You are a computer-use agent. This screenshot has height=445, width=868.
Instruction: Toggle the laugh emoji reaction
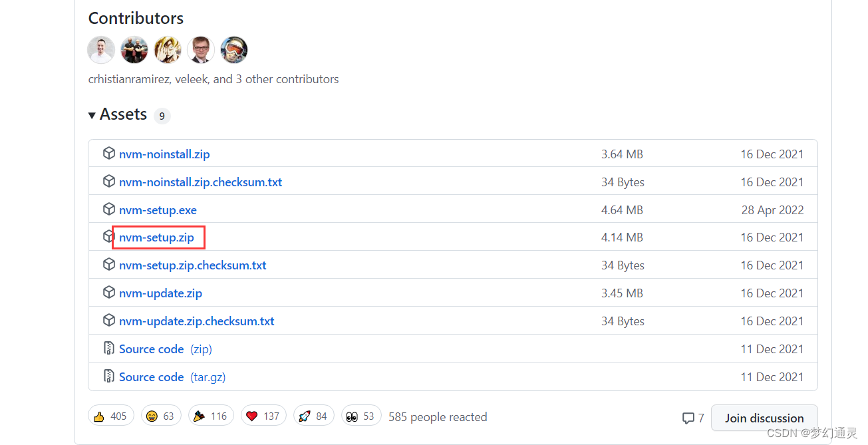(160, 416)
